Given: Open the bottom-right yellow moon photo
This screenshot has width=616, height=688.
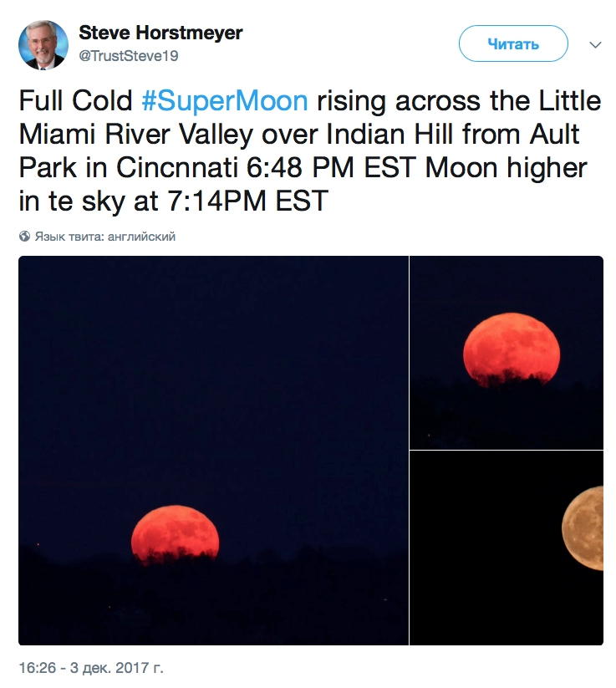Looking at the screenshot, I should click(506, 548).
